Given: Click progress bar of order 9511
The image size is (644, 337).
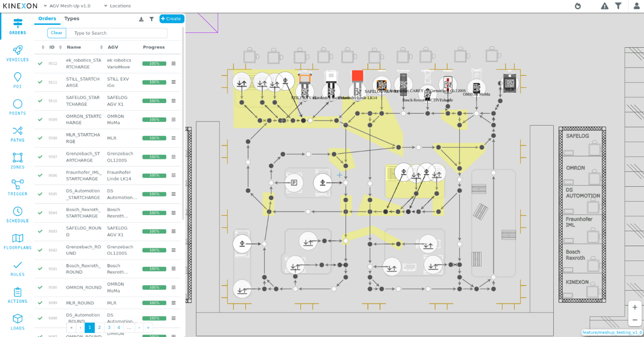Looking at the screenshot, I should [x=154, y=82].
